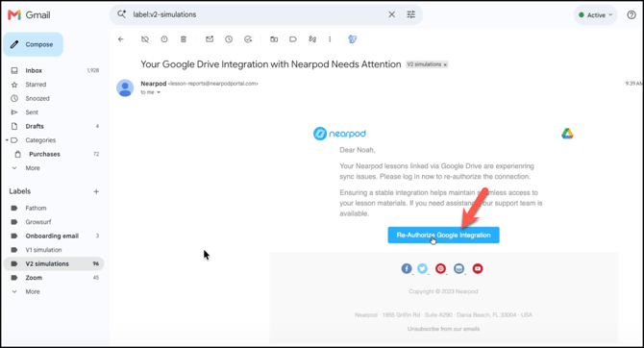
Task: Click the blue extension icon in toolbar
Action: pyautogui.click(x=353, y=39)
